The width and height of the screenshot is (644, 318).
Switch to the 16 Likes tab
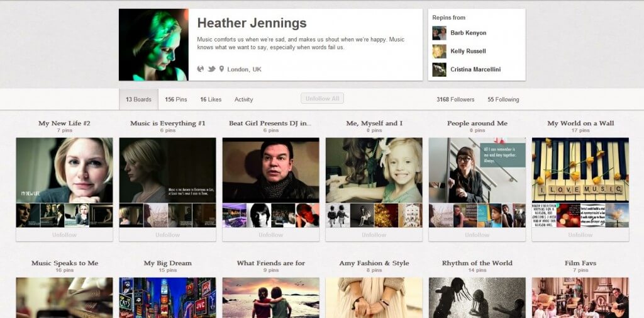[211, 99]
